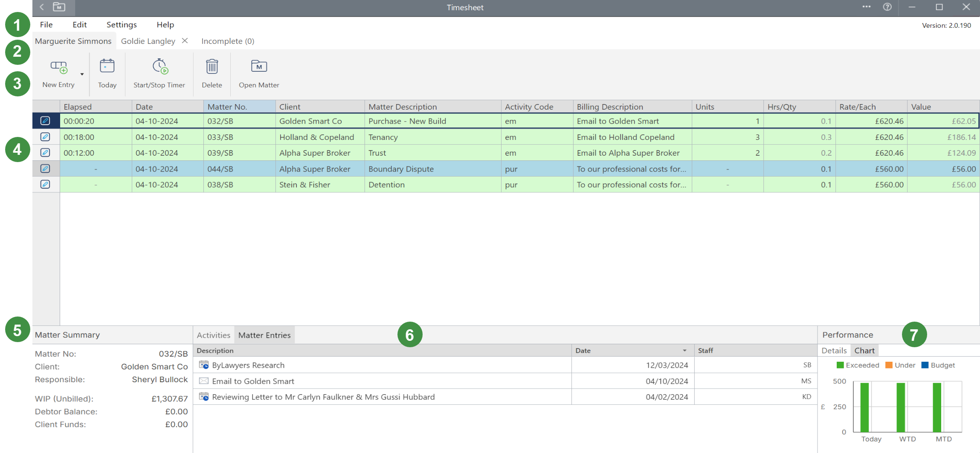Viewport: 980px width, 453px height.
Task: Open the Incomplete (0) tab
Action: 228,41
